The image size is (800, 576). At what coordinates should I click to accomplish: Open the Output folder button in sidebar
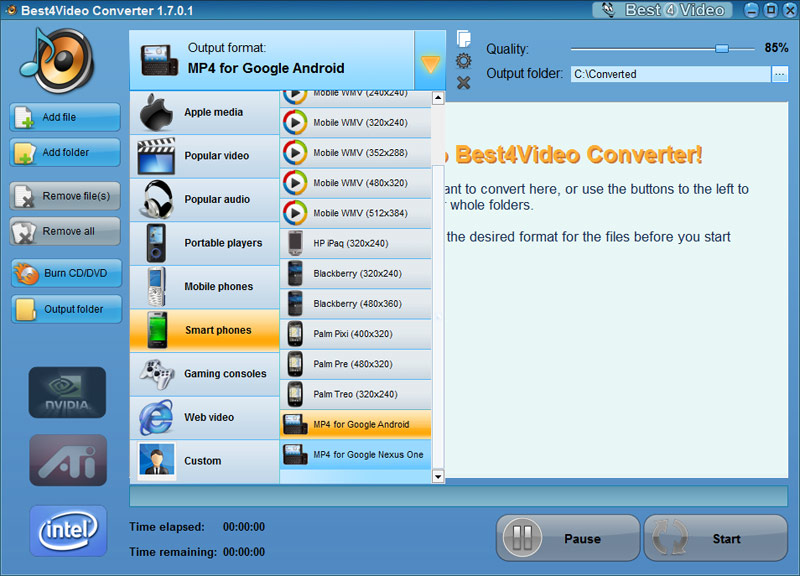tap(66, 309)
